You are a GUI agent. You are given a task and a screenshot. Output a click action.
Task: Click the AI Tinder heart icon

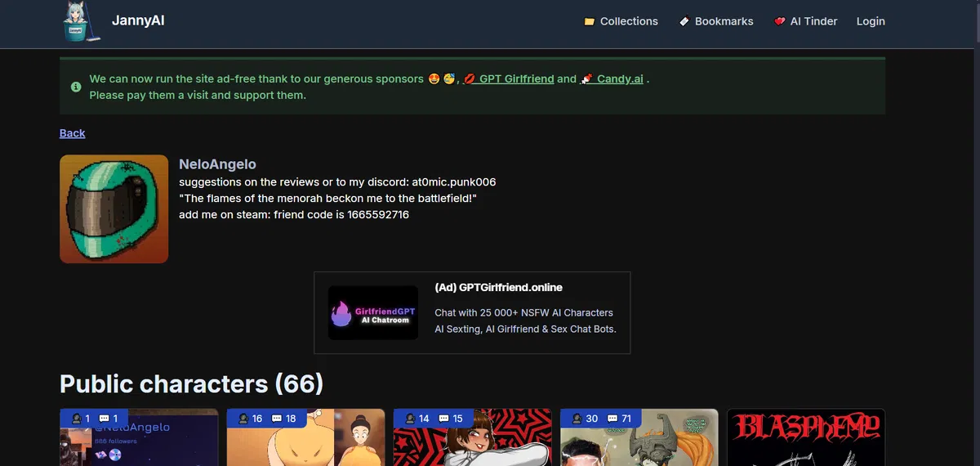780,22
